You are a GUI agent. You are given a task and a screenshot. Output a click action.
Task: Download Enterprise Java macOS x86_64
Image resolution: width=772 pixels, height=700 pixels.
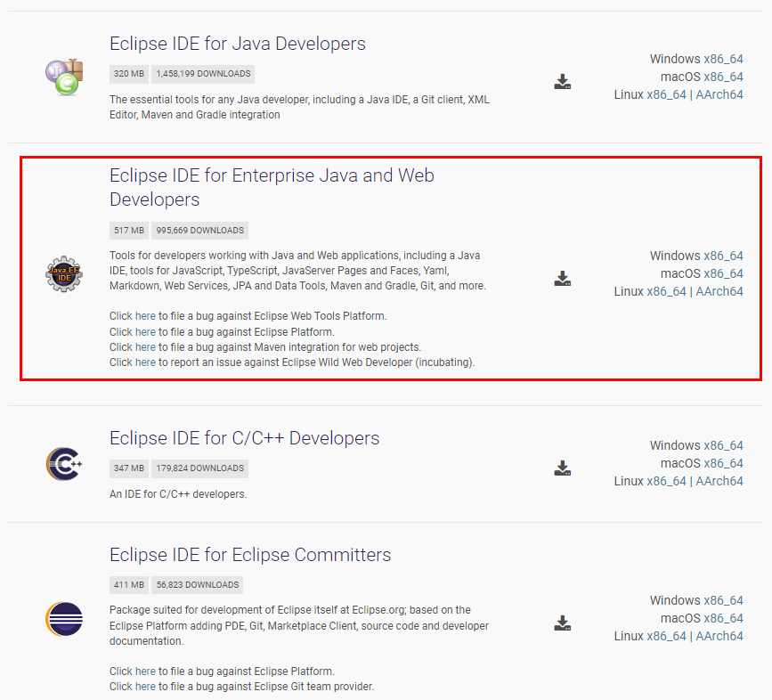tap(723, 273)
